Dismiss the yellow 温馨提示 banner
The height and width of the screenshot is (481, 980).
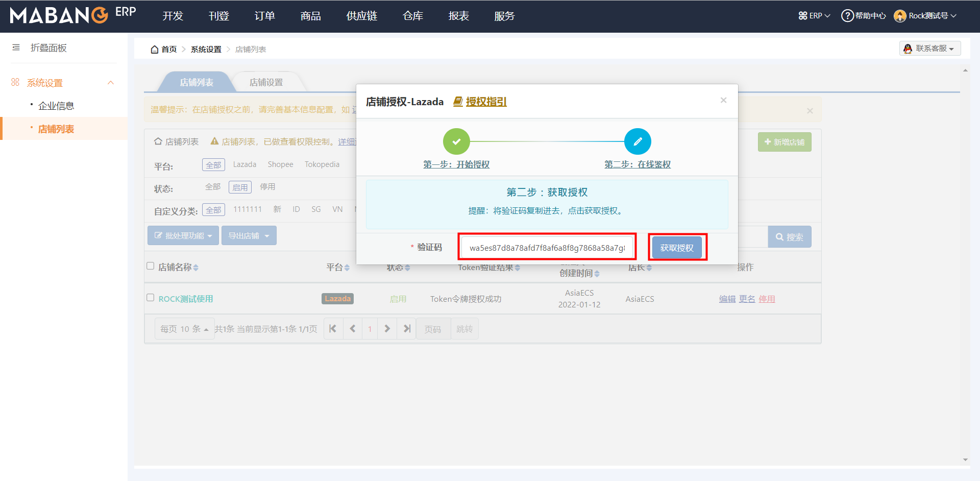[810, 111]
